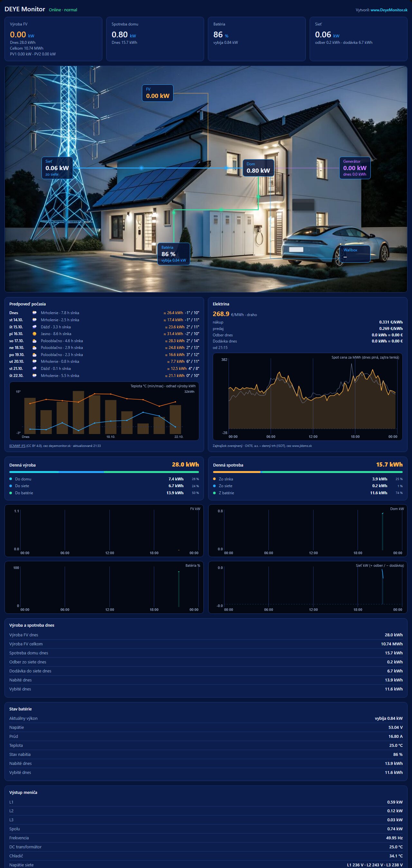Screen dimensions: 412x868
Task: Click the FV kW daily chart
Action: [104, 530]
